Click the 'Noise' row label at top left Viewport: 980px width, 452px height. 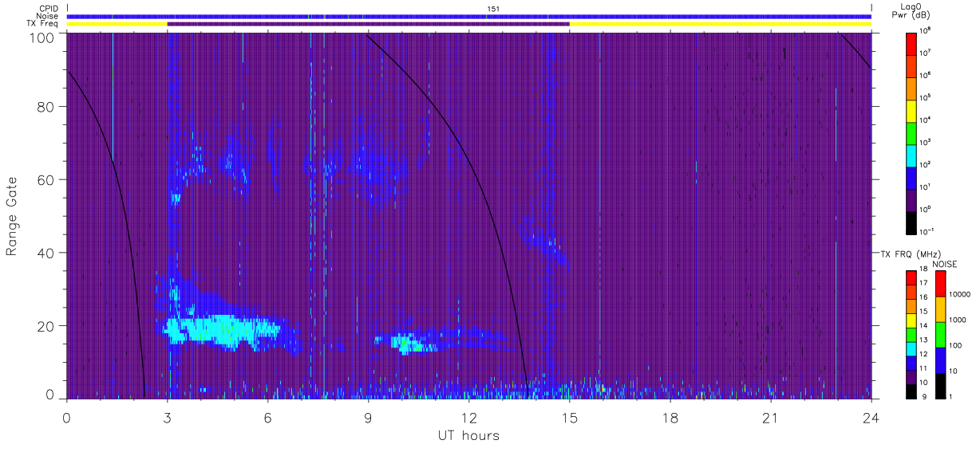point(47,16)
